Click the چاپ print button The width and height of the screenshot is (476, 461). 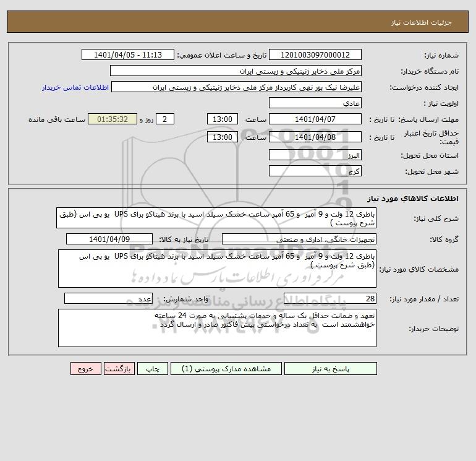coord(153,369)
